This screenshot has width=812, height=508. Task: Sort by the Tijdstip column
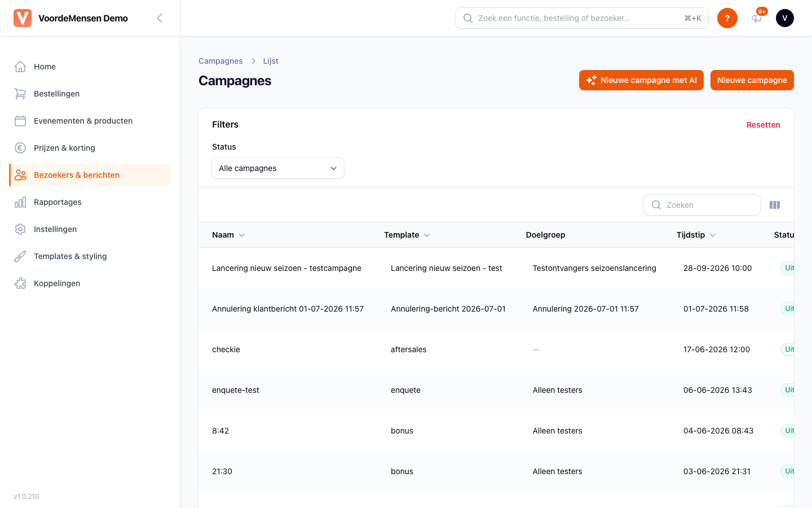[x=696, y=235]
